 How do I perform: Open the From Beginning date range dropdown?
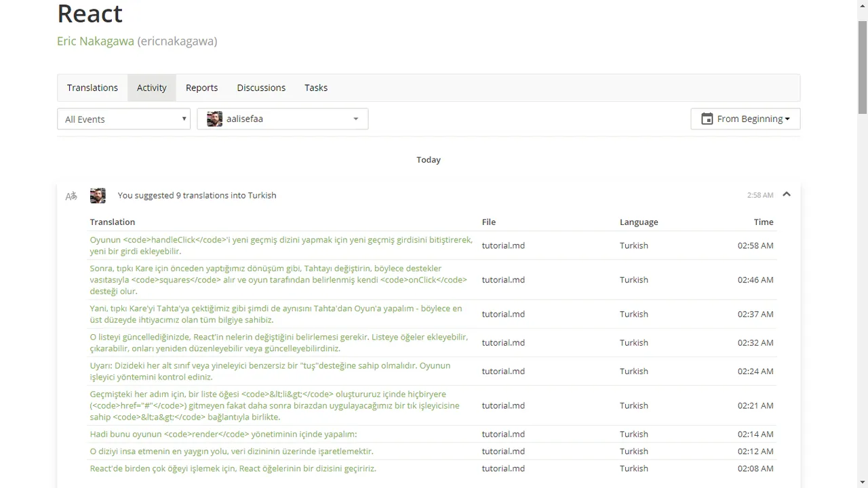[x=745, y=119]
